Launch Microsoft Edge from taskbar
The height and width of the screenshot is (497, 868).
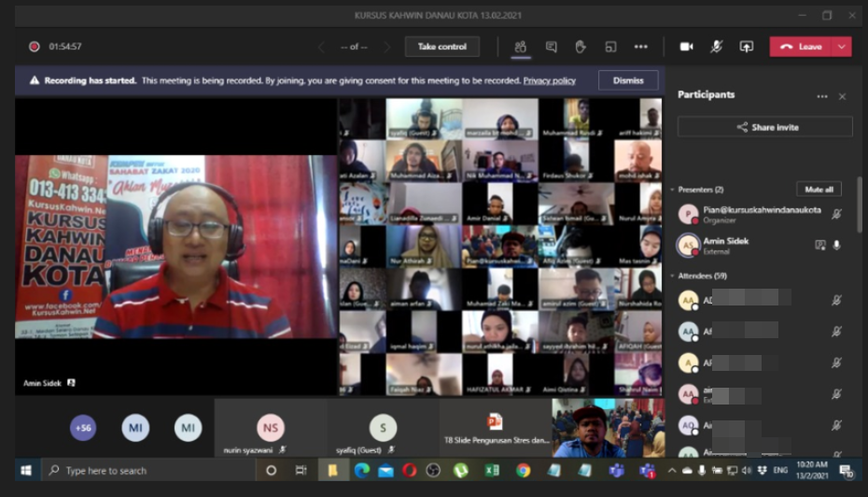coord(362,471)
